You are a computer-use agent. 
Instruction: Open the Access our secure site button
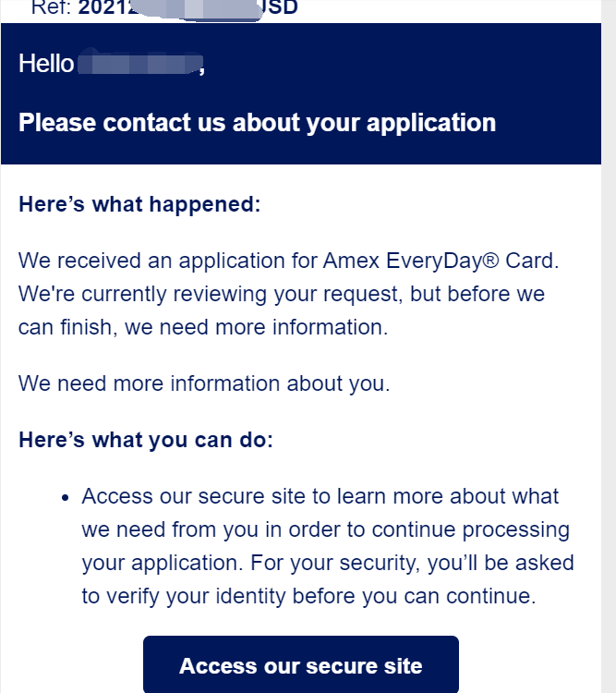click(300, 664)
